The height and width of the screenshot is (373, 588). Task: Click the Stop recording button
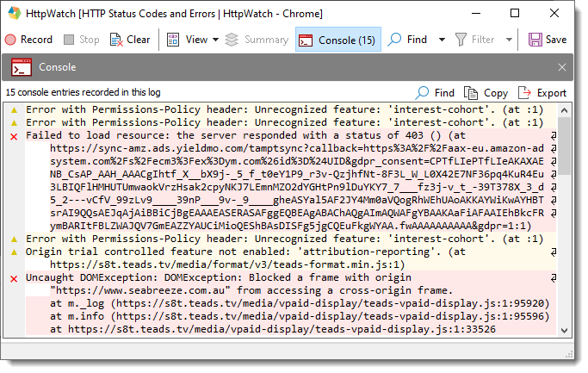click(x=82, y=40)
